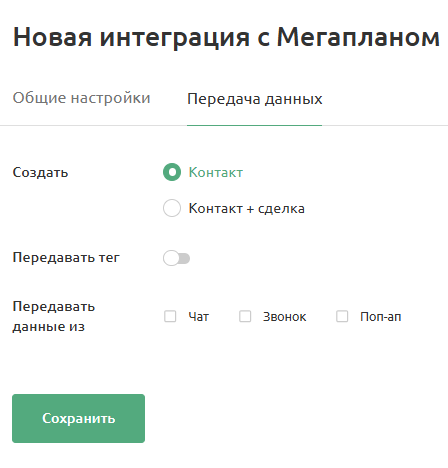Click the Создать field label
Viewport: 448px width, 468px height.
tap(40, 172)
